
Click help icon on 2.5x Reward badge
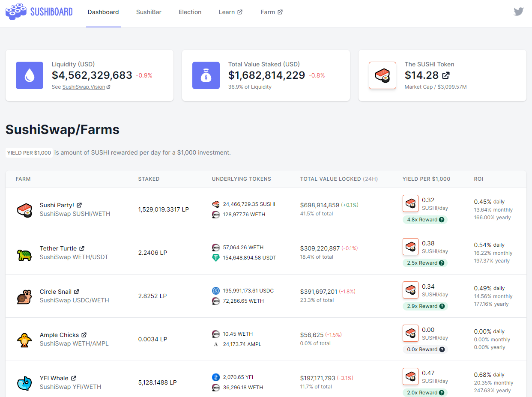[x=442, y=263]
